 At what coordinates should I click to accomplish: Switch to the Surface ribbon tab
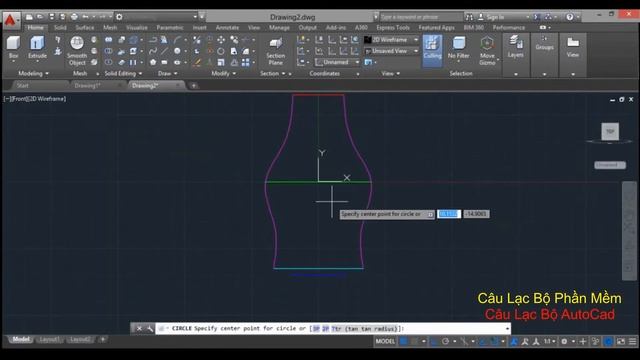pyautogui.click(x=84, y=27)
